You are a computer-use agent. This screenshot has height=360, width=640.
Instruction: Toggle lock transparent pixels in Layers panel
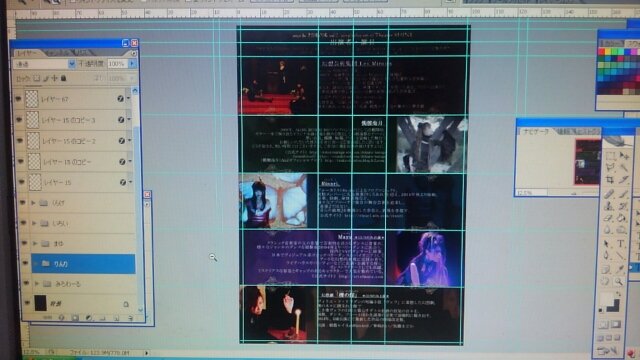click(x=37, y=78)
